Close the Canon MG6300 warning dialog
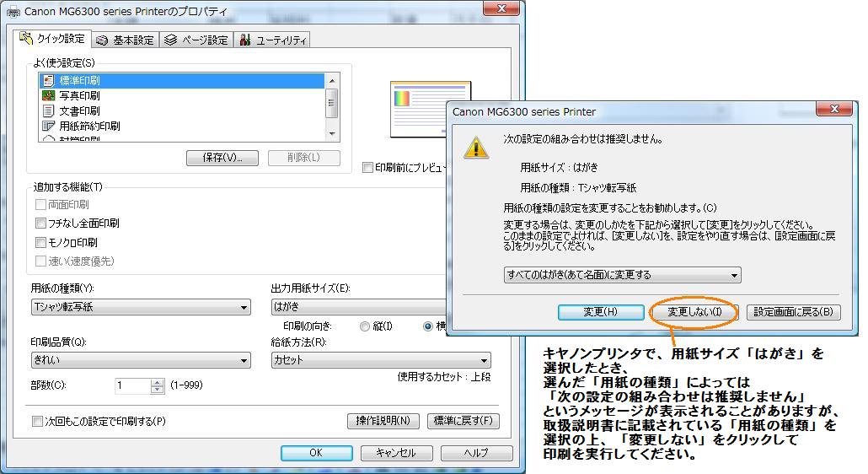Viewport: 868px width, 474px height. 834,109
